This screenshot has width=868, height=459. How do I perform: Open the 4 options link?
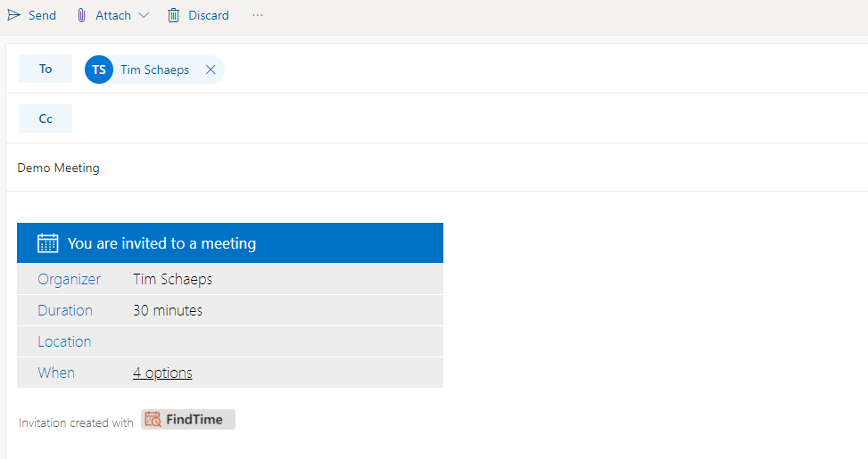pyautogui.click(x=162, y=373)
